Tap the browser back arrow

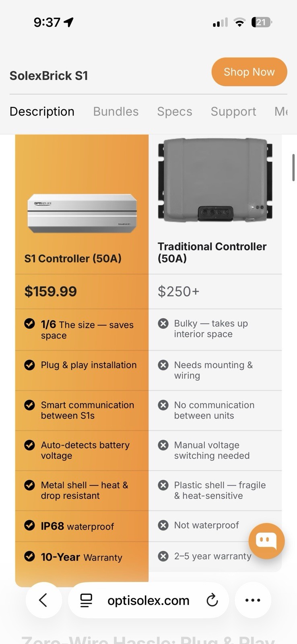[43, 600]
